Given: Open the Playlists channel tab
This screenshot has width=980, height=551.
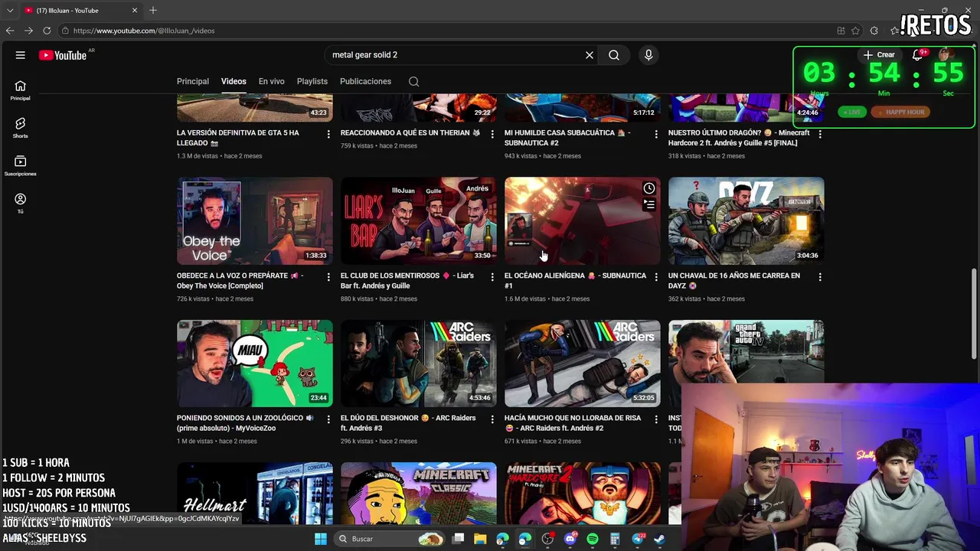Looking at the screenshot, I should pyautogui.click(x=312, y=81).
